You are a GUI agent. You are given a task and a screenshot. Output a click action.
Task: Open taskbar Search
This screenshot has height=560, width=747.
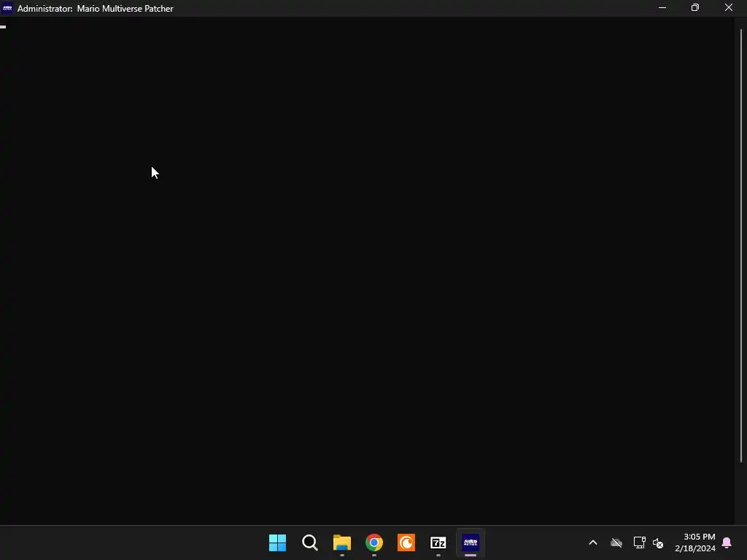(x=309, y=542)
